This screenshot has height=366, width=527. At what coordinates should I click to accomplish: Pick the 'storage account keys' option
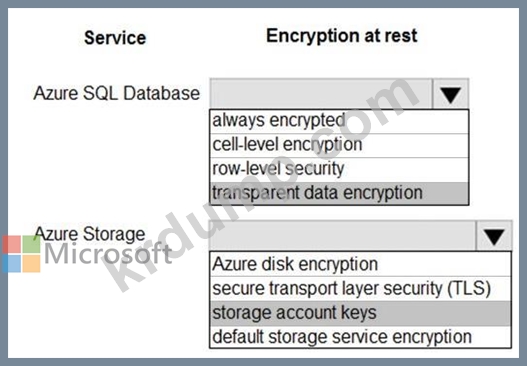(x=360, y=313)
